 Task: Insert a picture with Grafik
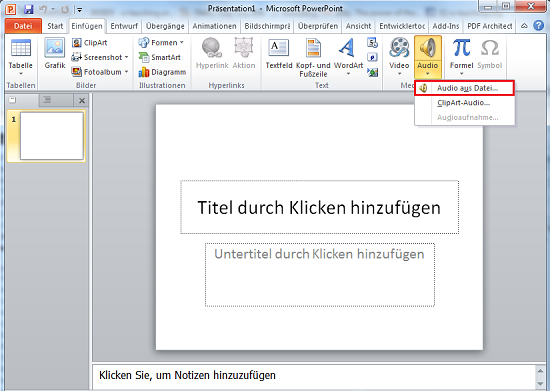tap(55, 53)
